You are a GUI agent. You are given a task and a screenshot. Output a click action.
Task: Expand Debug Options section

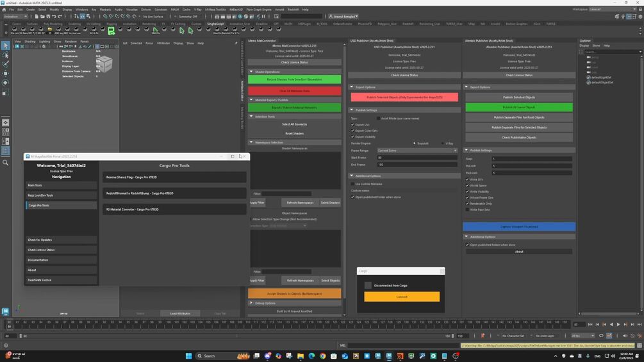point(251,303)
